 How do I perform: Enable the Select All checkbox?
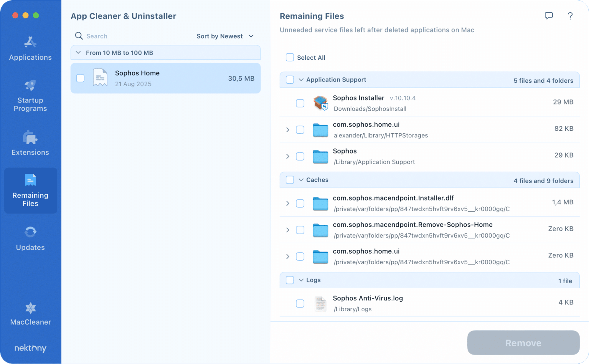point(290,57)
